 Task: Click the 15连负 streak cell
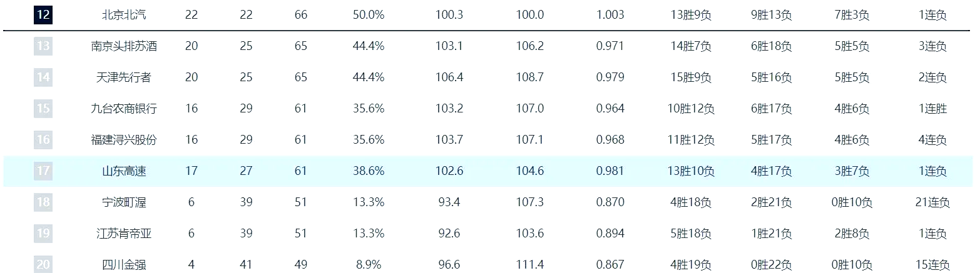(x=932, y=265)
